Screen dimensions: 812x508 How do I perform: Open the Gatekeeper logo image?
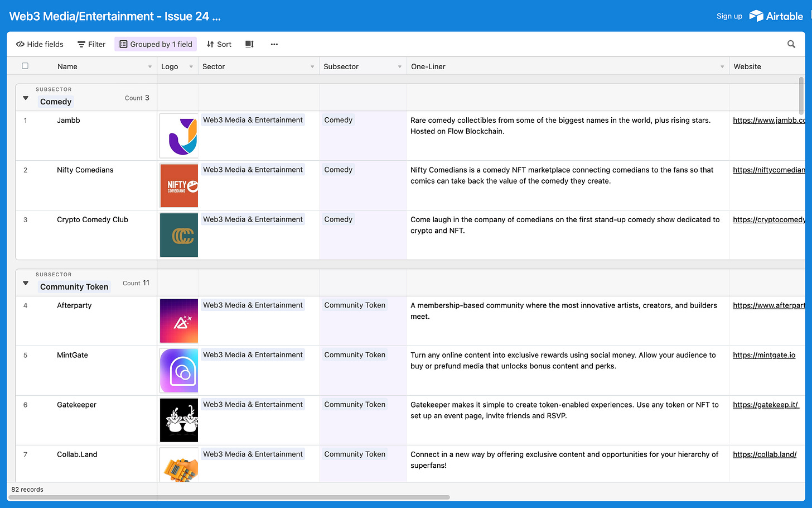pos(179,420)
